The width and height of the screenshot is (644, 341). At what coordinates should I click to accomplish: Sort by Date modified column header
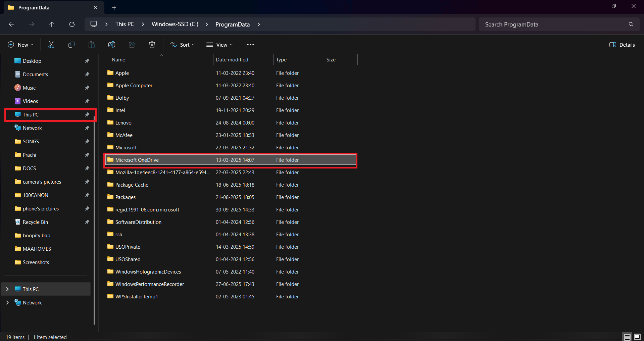(232, 60)
